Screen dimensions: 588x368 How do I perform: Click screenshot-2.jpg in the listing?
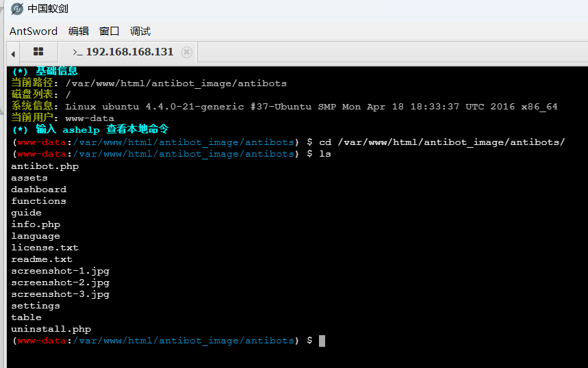60,282
